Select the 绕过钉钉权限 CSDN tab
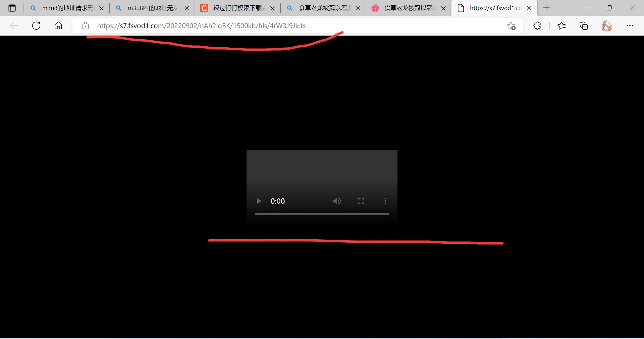 (235, 8)
